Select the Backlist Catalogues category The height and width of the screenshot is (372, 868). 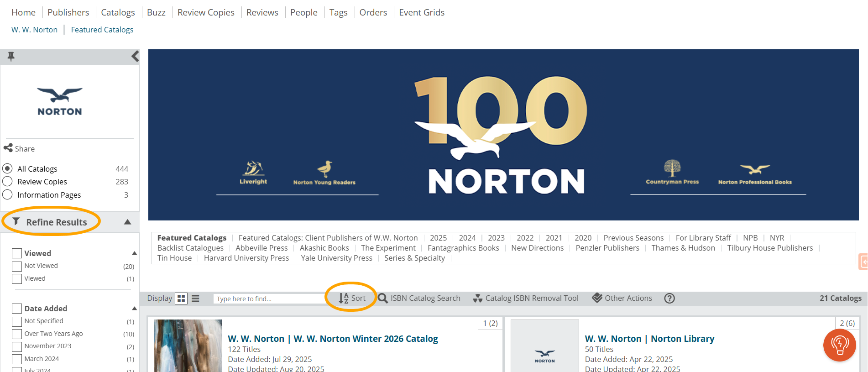[x=191, y=248]
